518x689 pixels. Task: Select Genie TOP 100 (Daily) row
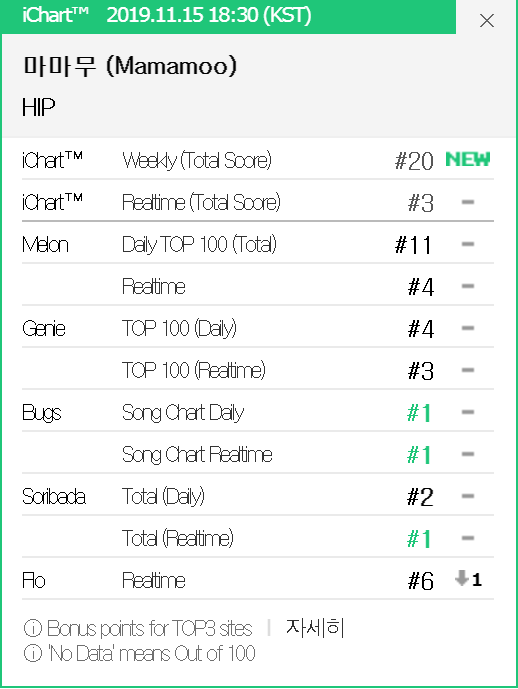258,328
